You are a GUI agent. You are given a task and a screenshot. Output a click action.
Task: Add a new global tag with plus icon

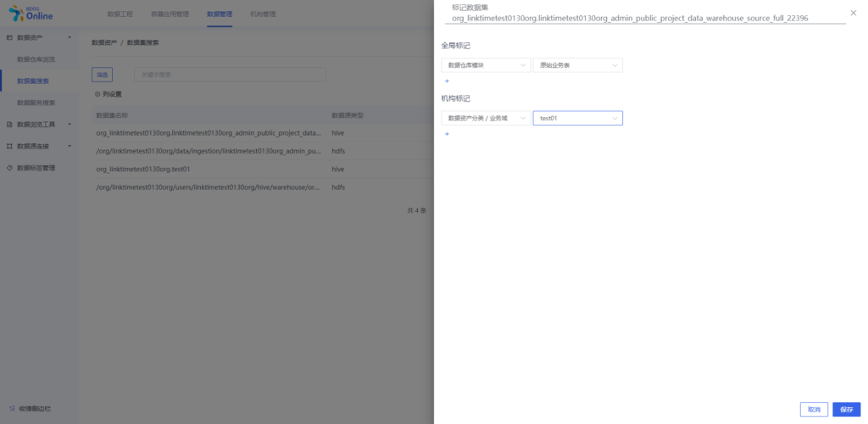coord(448,81)
